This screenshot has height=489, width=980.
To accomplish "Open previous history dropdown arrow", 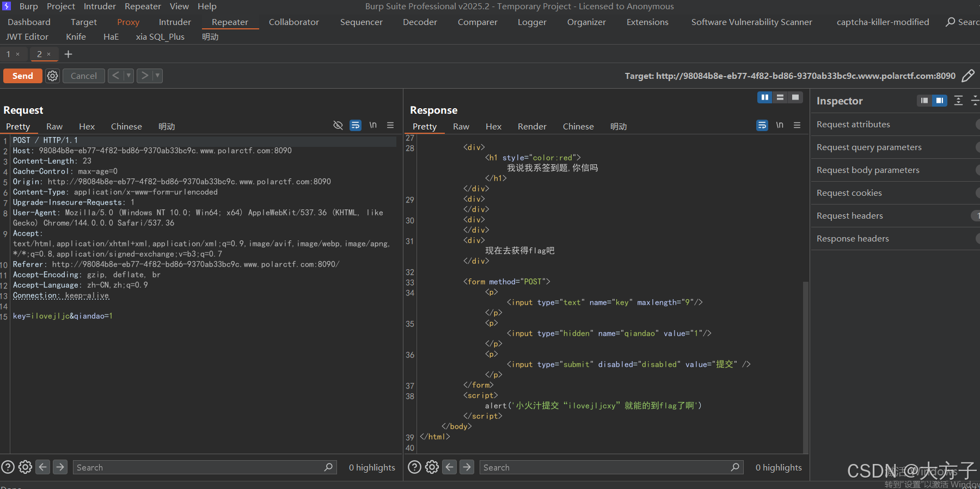I will click(x=129, y=76).
